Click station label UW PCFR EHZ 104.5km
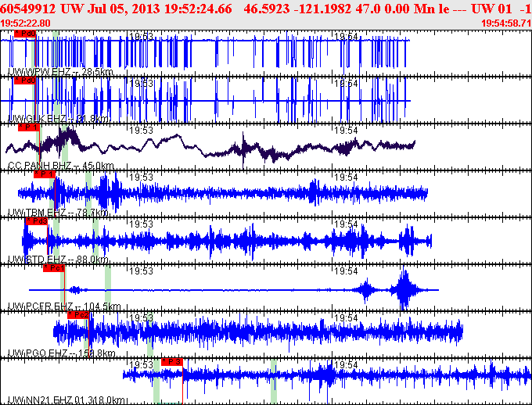This screenshot has height=405, width=532. pyautogui.click(x=64, y=306)
